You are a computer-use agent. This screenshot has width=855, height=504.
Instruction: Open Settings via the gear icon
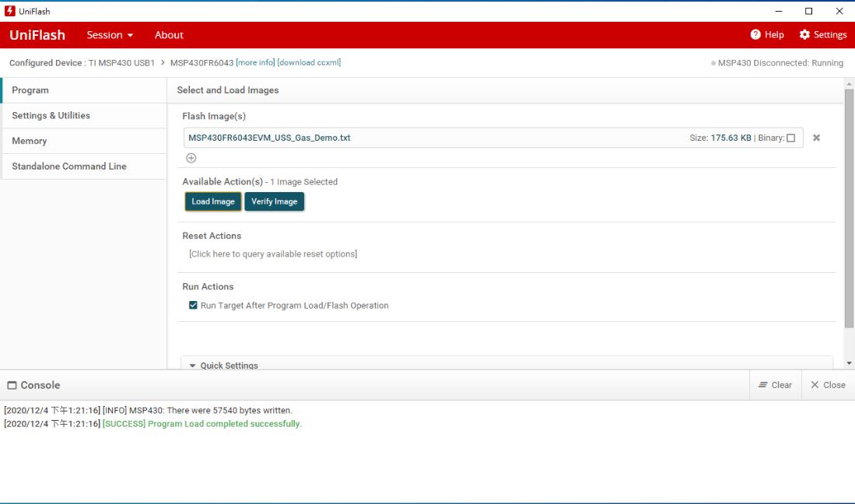[x=804, y=34]
